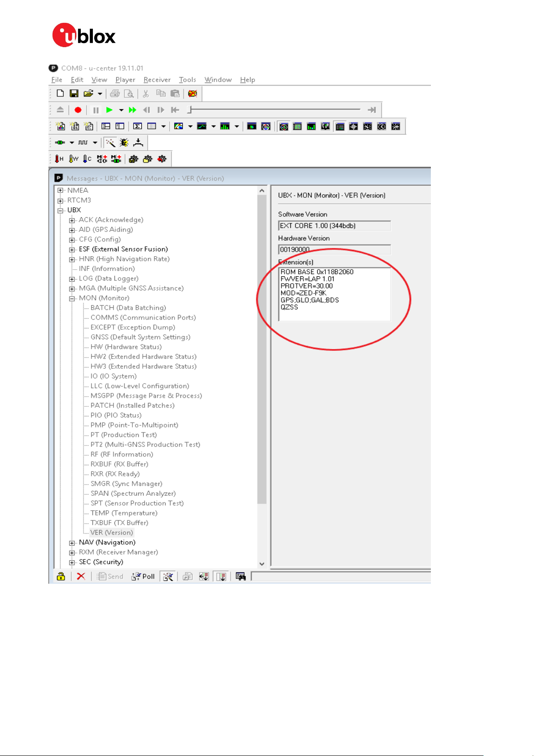Open the Histogram view icon
The width and height of the screenshot is (535, 756).
click(x=225, y=127)
